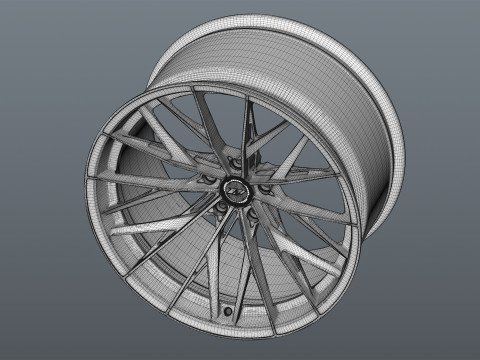Select the wheel's center cap logo
Image resolution: width=480 pixels, height=360 pixels.
236,191
